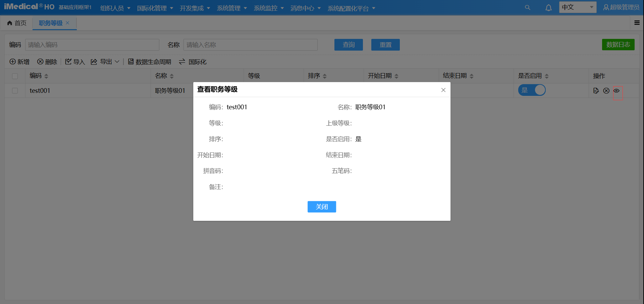The width and height of the screenshot is (644, 304).
Task: Focus the 请输入编码 input field
Action: click(x=92, y=45)
